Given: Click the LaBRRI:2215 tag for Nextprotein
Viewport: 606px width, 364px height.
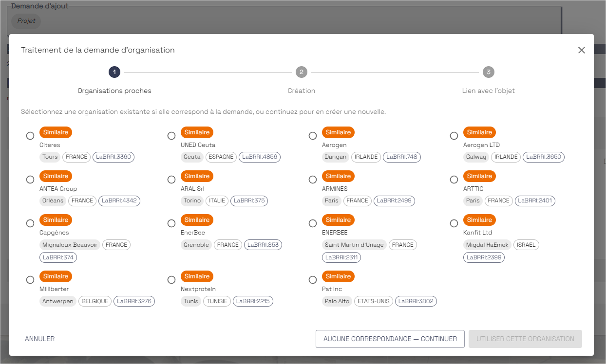Looking at the screenshot, I should (253, 301).
